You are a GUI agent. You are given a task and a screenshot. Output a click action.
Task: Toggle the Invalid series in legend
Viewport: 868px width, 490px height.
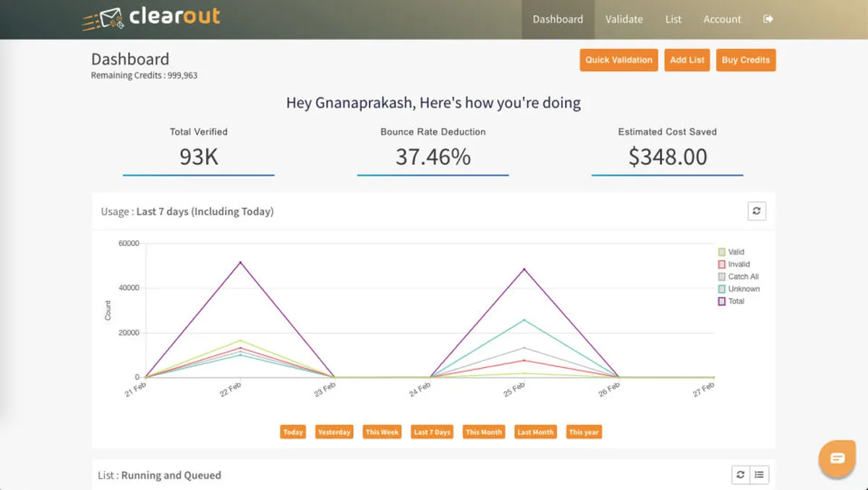tap(722, 265)
